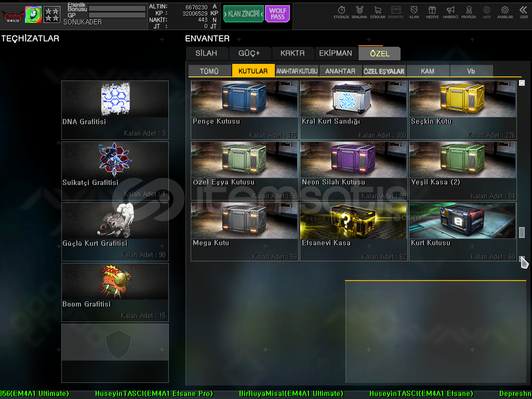Select the Efsanevi Kasa mystery crate
The image size is (532, 399).
(353, 232)
